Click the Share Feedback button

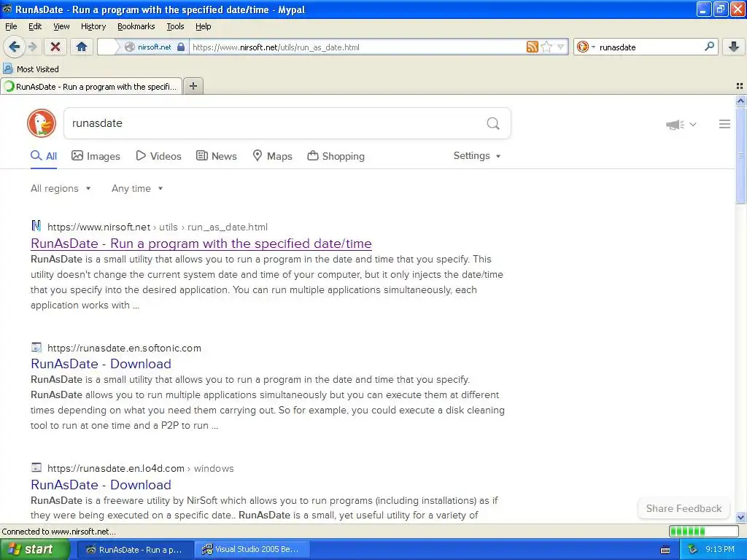tap(684, 508)
